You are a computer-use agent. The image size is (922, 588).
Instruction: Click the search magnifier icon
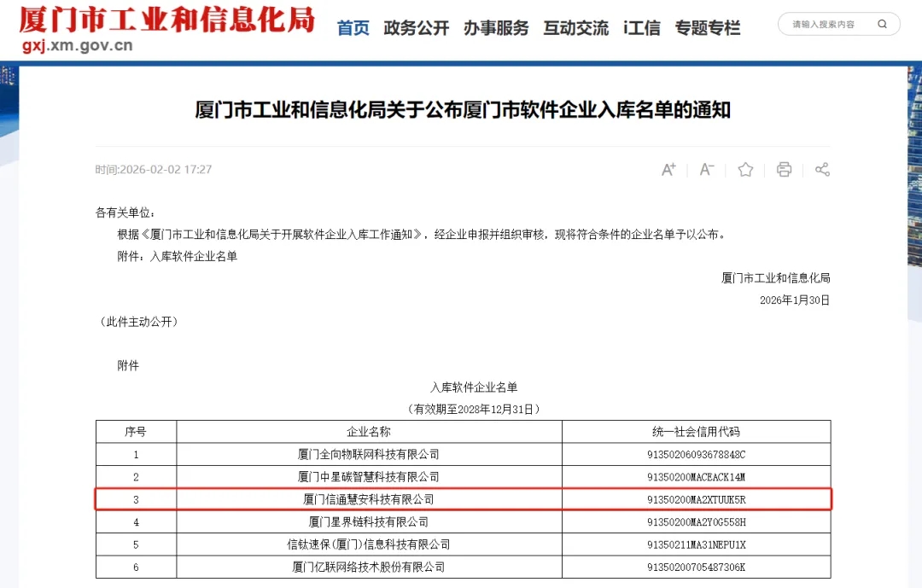tap(882, 25)
